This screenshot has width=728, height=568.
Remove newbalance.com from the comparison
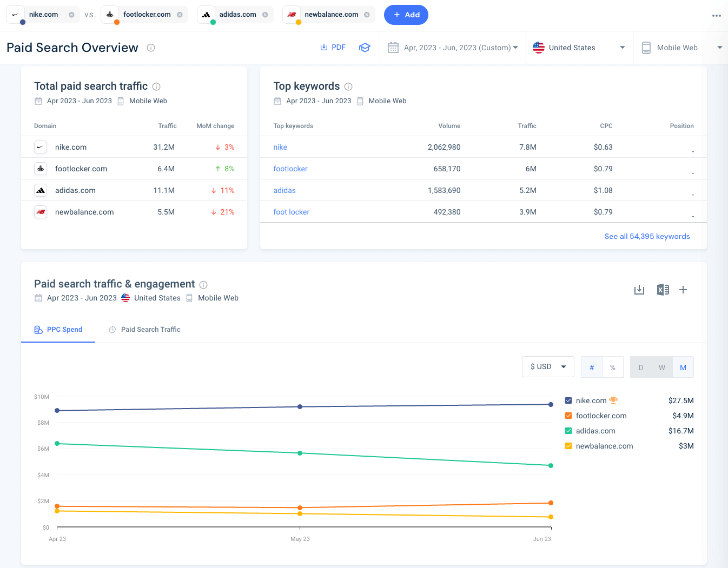pos(367,15)
